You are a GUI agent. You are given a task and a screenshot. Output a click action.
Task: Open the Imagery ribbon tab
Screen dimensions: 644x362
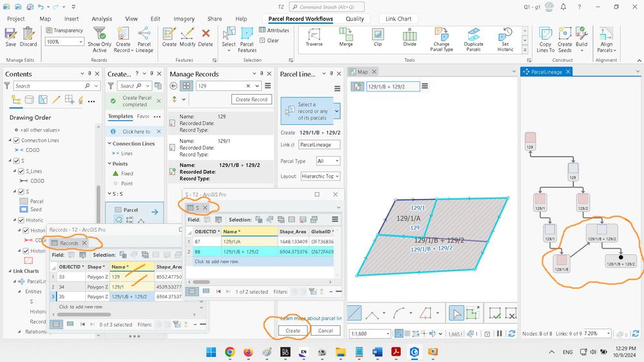[184, 19]
